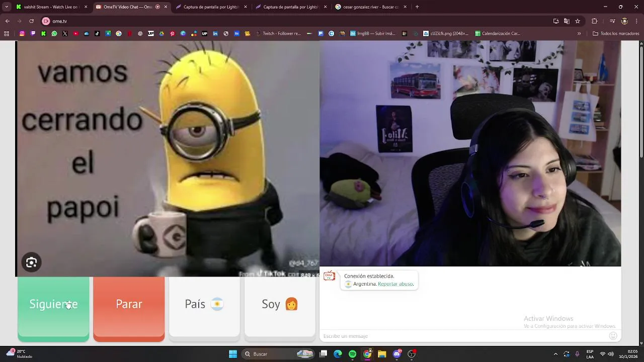Open the WhatsApp bookmark
This screenshot has height=362, width=644.
(54, 34)
